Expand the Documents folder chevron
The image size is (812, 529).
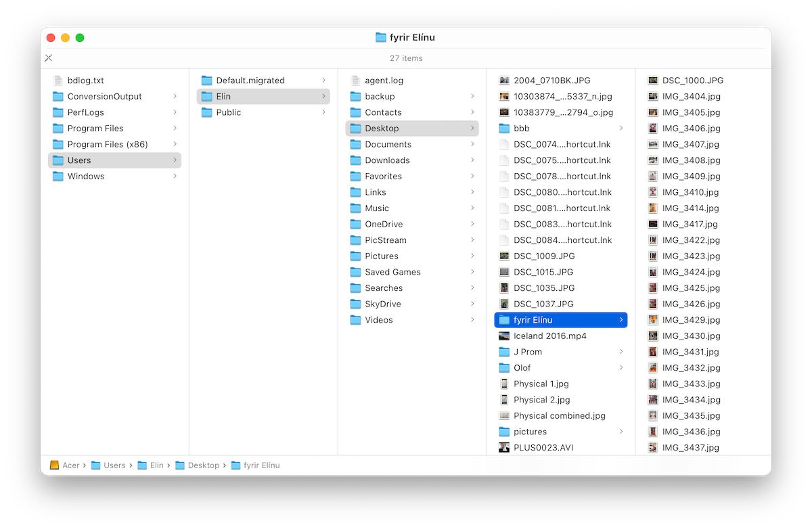(472, 144)
